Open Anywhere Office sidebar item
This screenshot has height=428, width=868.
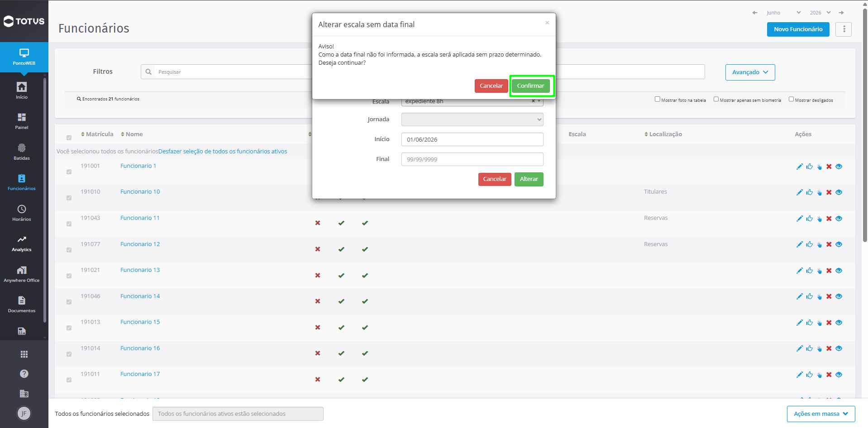(x=22, y=274)
